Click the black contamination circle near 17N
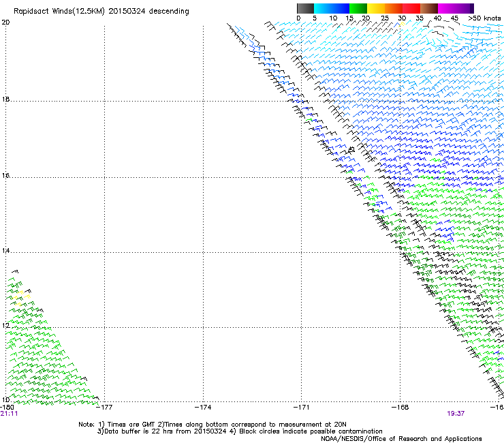This screenshot has width=504, height=443. (x=351, y=149)
